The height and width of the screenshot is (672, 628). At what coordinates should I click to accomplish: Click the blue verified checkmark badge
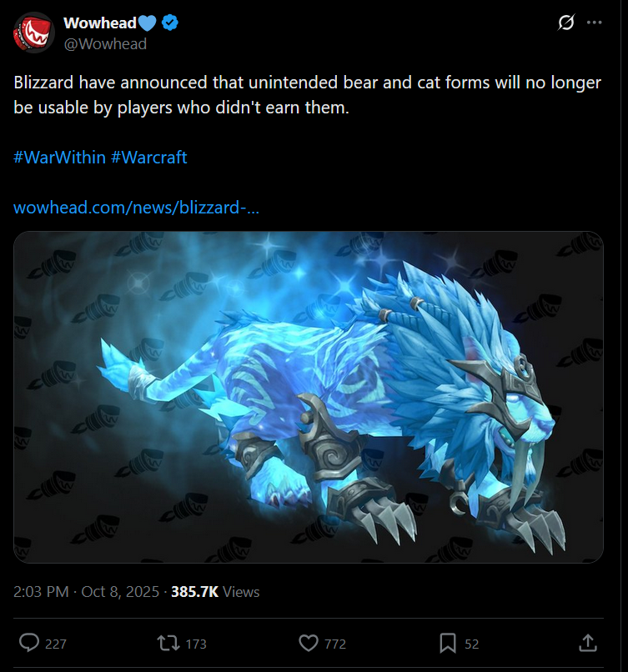click(170, 23)
